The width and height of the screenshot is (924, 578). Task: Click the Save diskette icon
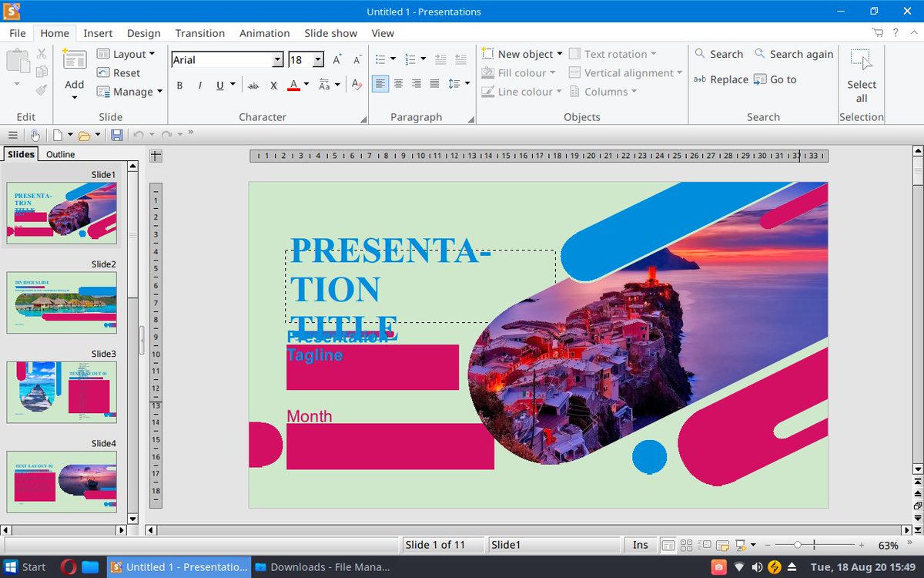[x=117, y=135]
